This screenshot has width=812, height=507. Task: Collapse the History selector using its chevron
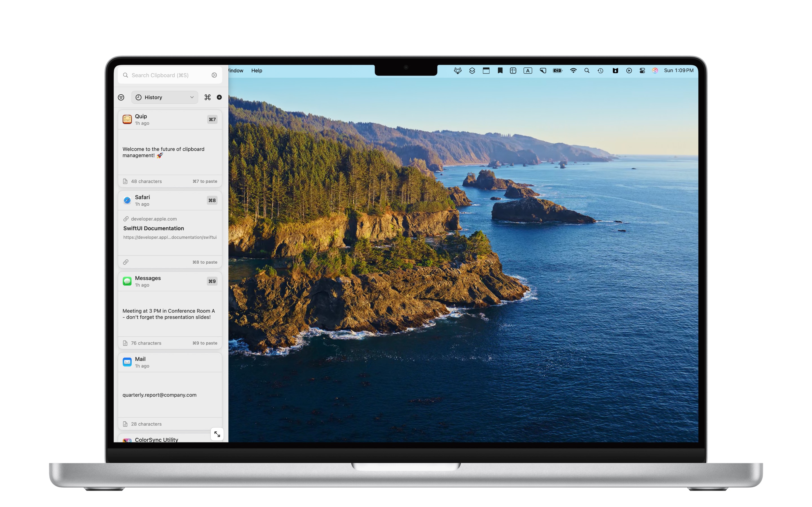(x=192, y=97)
